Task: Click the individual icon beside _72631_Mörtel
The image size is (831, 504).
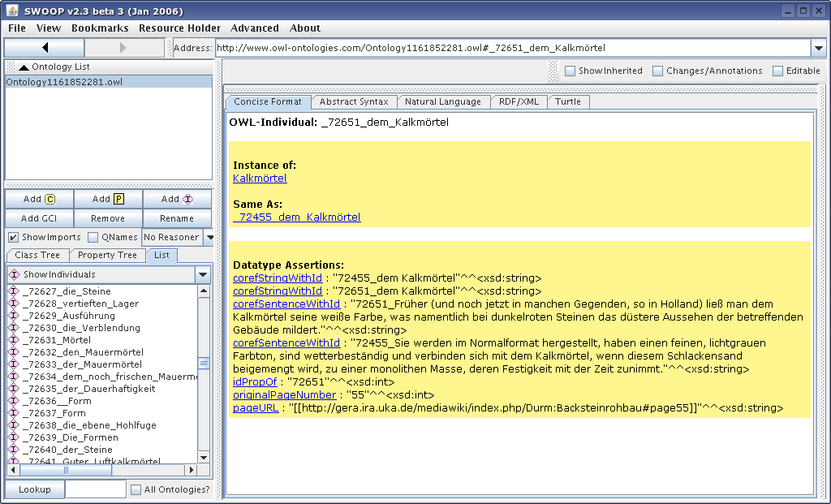Action: pos(13,340)
